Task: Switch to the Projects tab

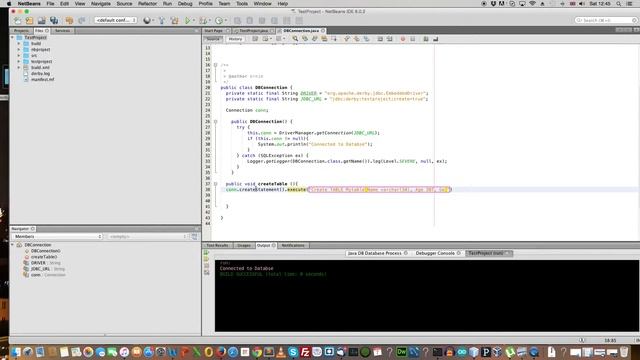Action: click(21, 31)
